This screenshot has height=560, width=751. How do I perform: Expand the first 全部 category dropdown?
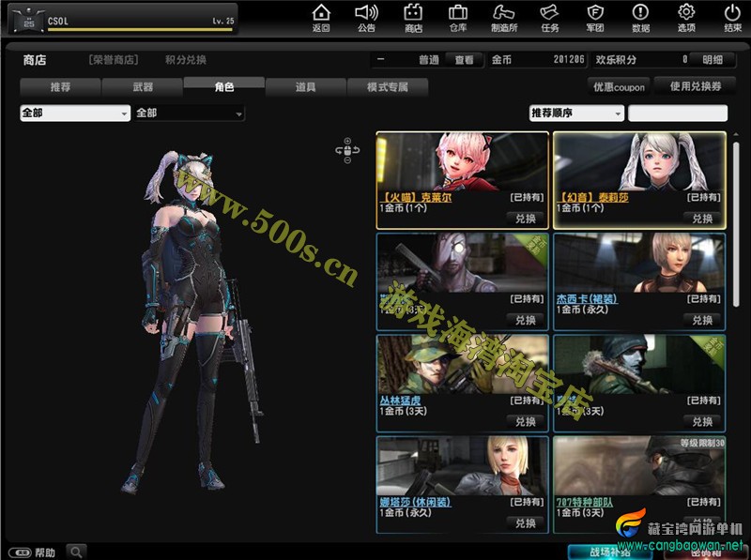click(x=75, y=114)
